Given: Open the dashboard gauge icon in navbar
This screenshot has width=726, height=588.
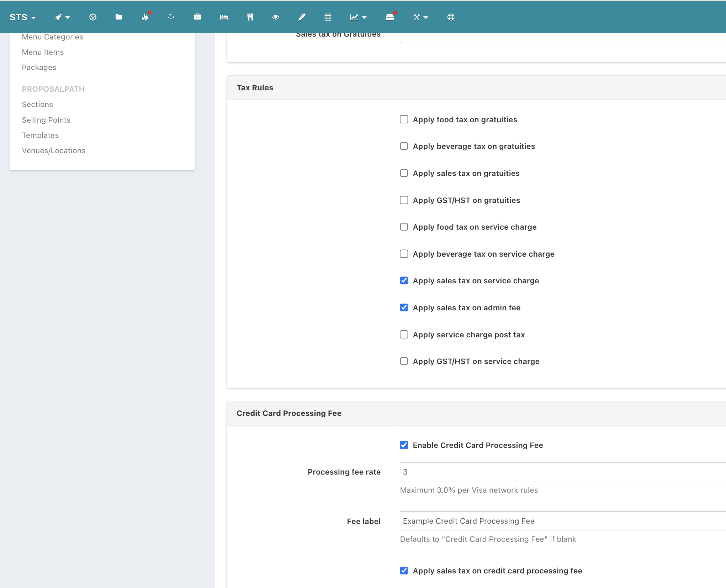Looking at the screenshot, I should [93, 17].
